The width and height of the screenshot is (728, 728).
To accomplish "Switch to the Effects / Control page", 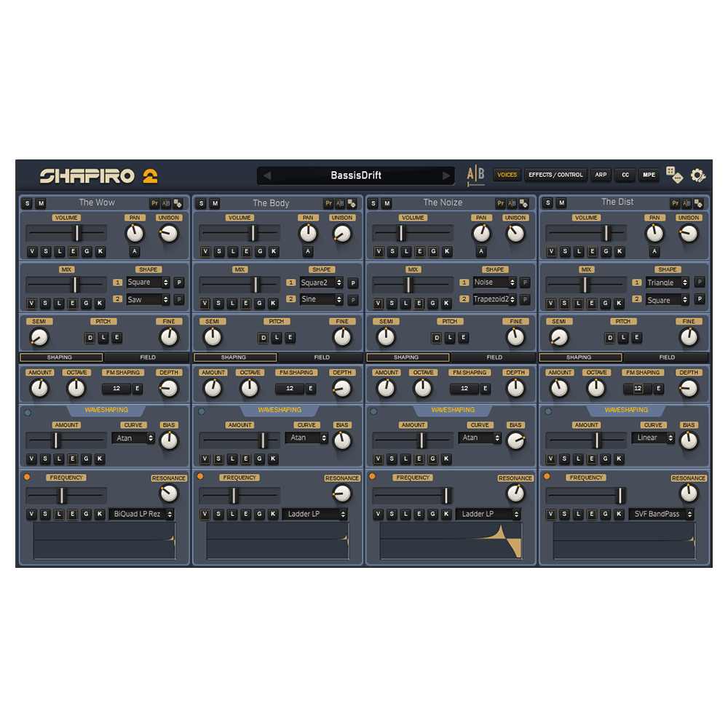I will [x=555, y=175].
